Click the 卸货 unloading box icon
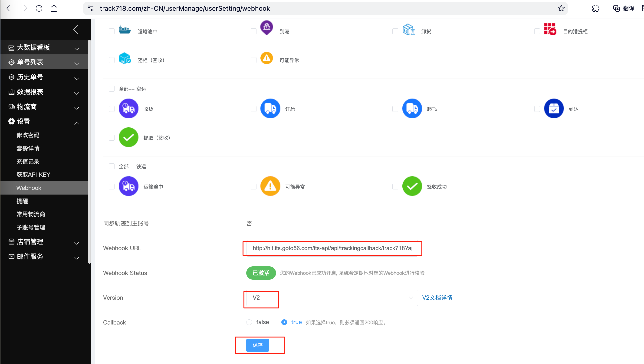The height and width of the screenshot is (364, 644). [408, 30]
